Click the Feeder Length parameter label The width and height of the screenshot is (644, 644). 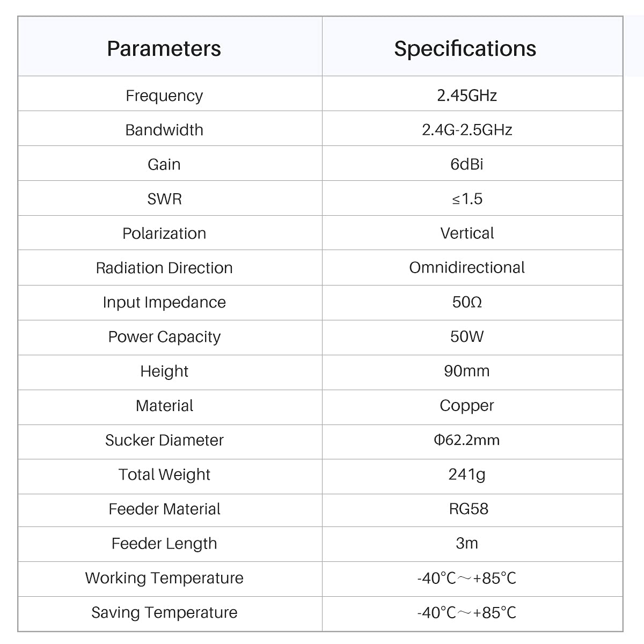pyautogui.click(x=164, y=544)
